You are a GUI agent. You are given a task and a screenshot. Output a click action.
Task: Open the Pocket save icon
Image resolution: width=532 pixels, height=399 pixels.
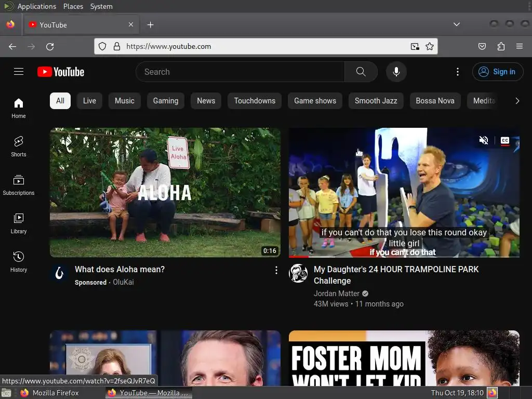[482, 46]
